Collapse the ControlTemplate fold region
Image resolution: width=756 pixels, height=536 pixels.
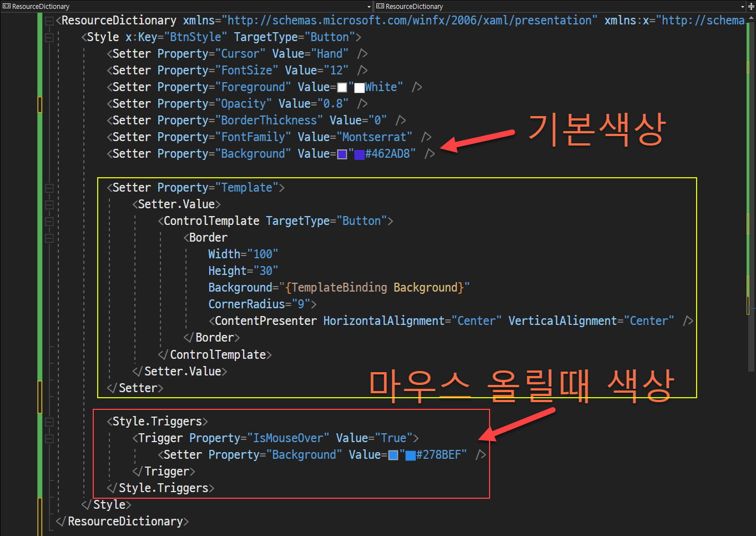click(49, 221)
